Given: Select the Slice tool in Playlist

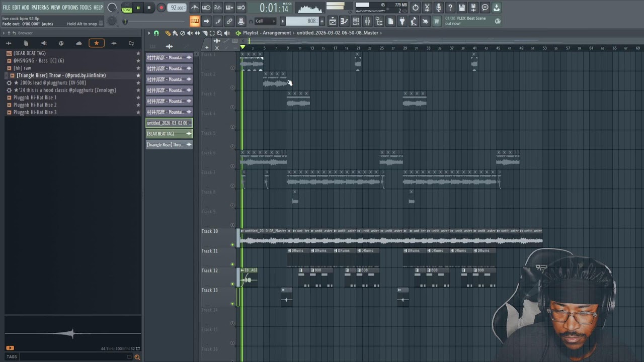Looking at the screenshot, I should [205, 33].
